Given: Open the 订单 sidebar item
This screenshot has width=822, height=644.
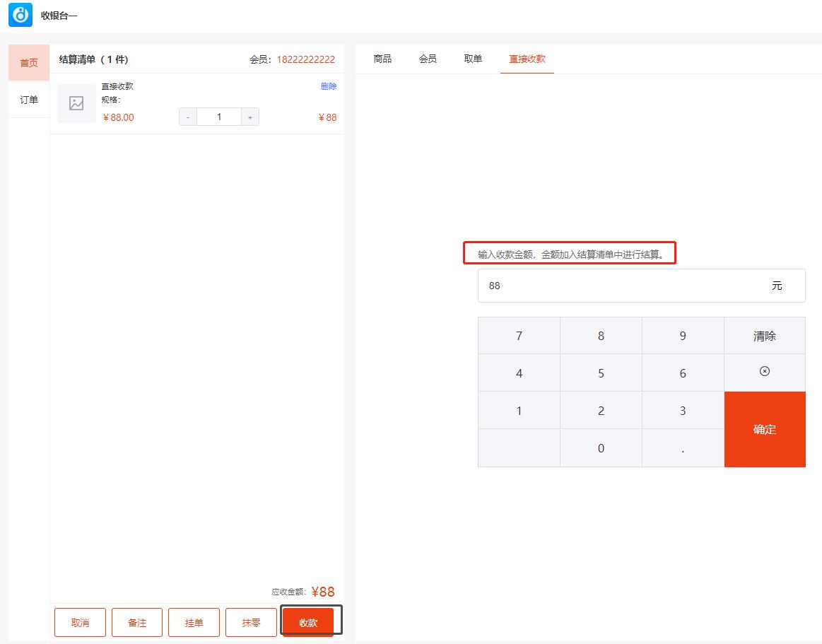Looking at the screenshot, I should [x=29, y=100].
